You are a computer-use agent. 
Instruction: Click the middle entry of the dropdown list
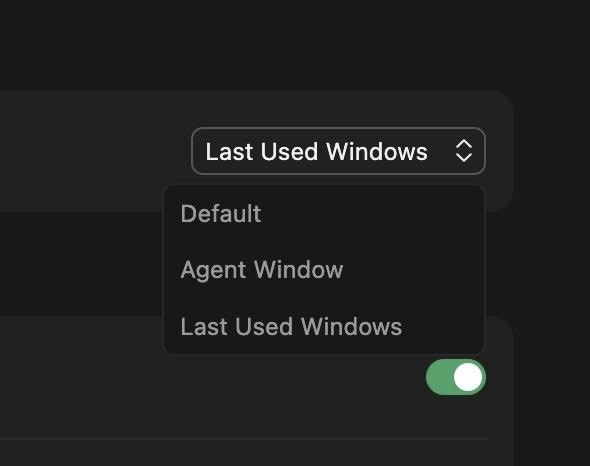tap(324, 270)
